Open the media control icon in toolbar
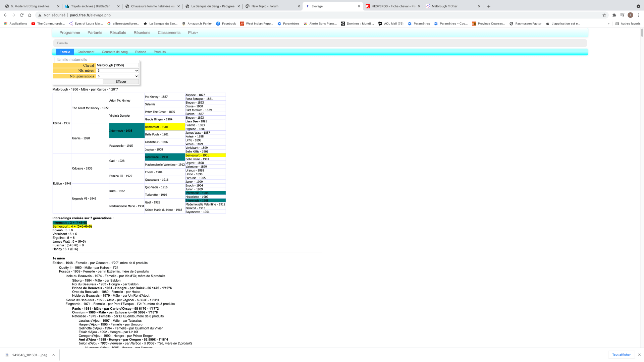Screen dimensions: 644x362 (622, 15)
